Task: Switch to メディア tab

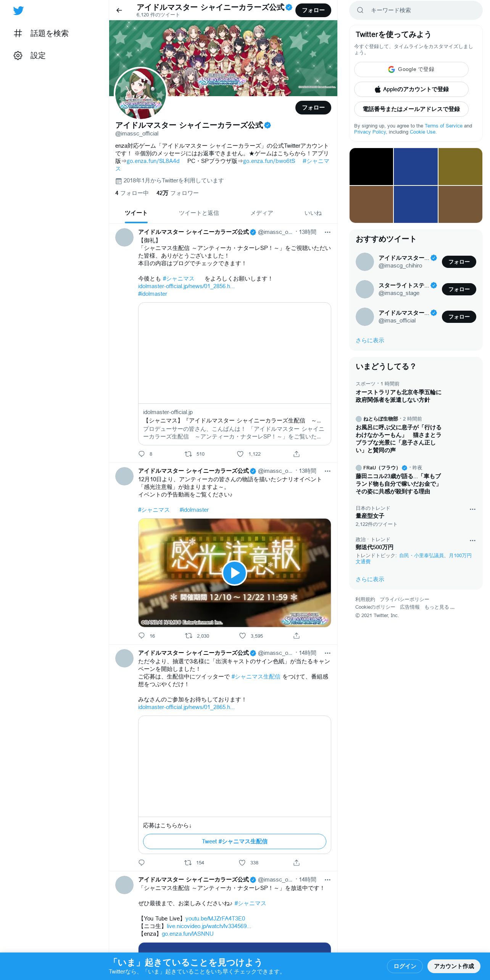Action: (262, 213)
